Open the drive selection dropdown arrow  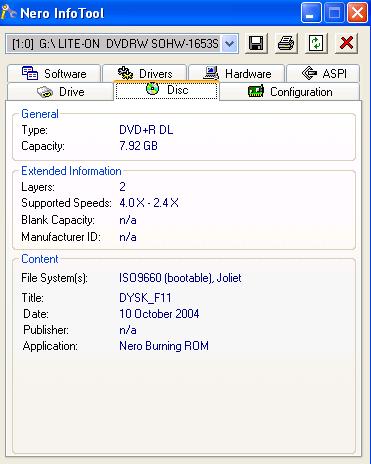pyautogui.click(x=230, y=43)
